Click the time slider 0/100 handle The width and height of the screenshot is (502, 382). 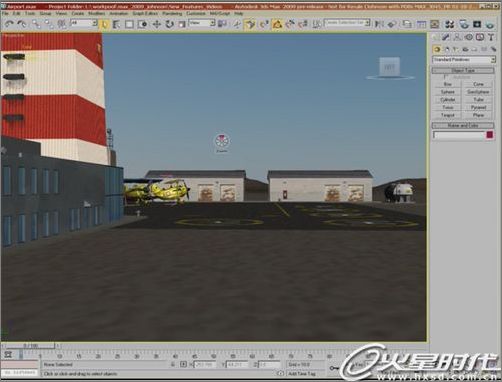coord(30,346)
